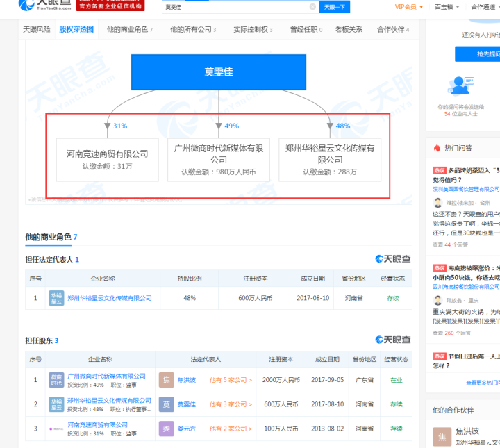This screenshot has height=448, width=500.
Task: Click the 河南竞速商贸 small logo in row 3
Action: point(56,429)
